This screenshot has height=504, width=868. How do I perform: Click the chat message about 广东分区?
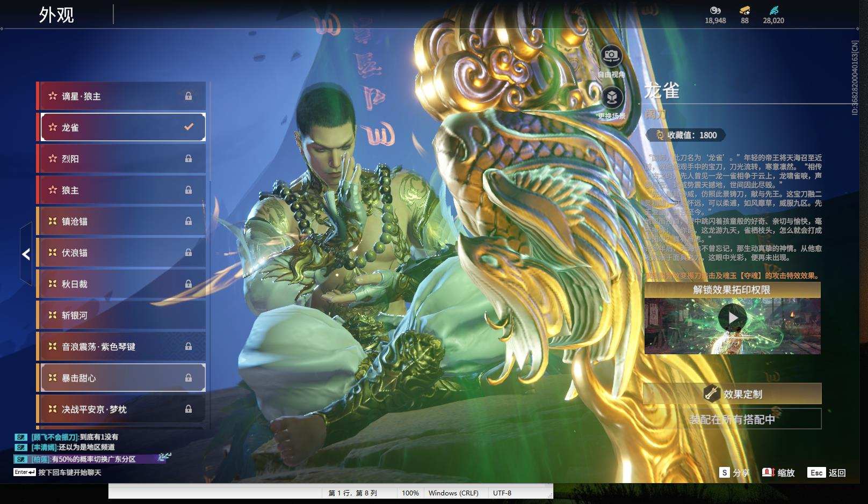[x=83, y=459]
